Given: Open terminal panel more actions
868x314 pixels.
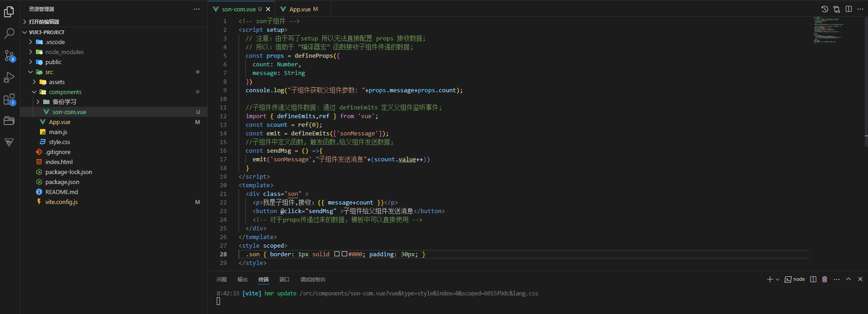Looking at the screenshot, I should pyautogui.click(x=837, y=279).
